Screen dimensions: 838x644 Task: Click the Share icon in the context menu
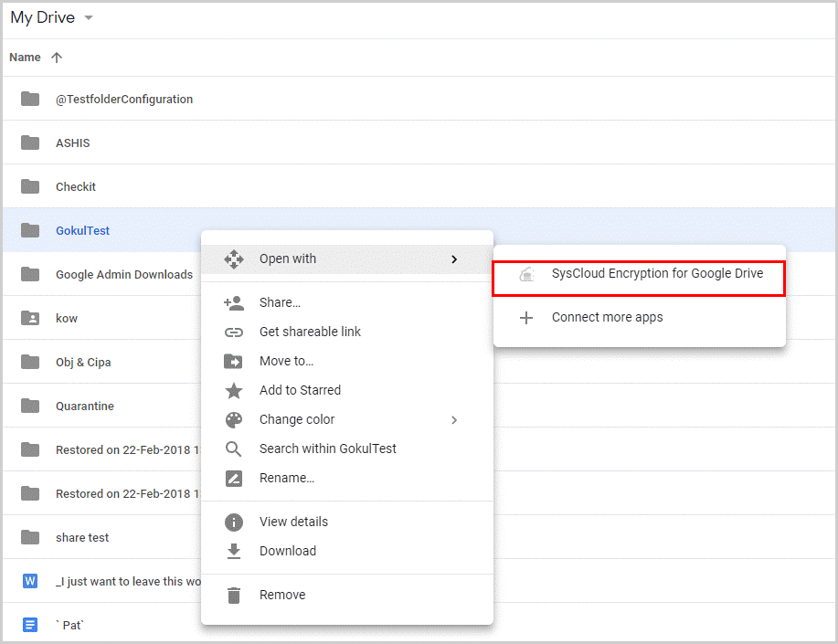click(235, 302)
